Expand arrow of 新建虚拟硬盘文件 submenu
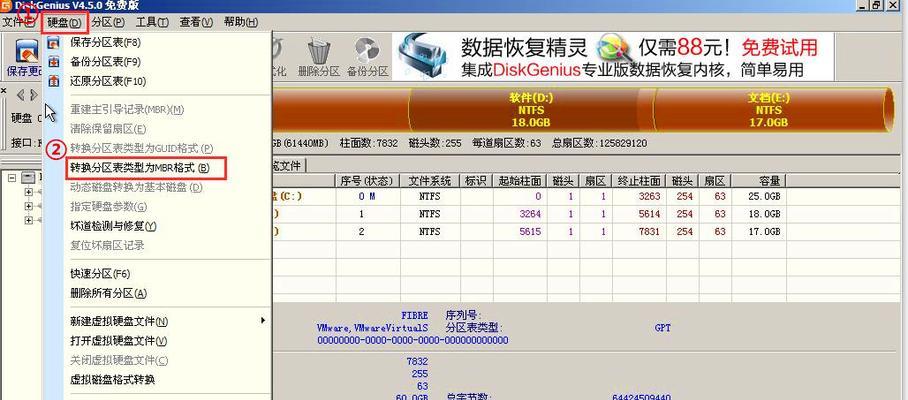The image size is (908, 400). click(x=263, y=320)
